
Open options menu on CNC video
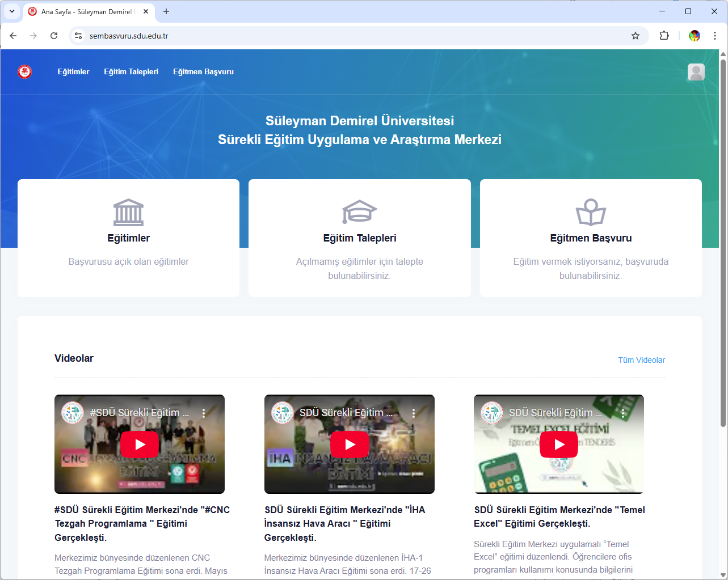(x=204, y=413)
